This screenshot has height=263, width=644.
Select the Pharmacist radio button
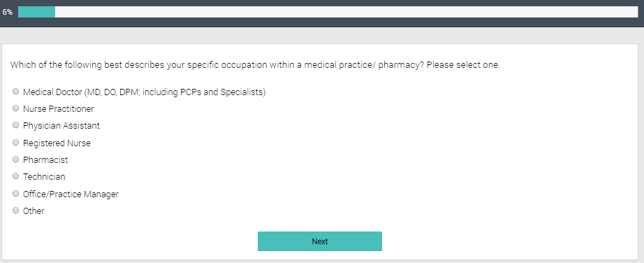[x=15, y=159]
